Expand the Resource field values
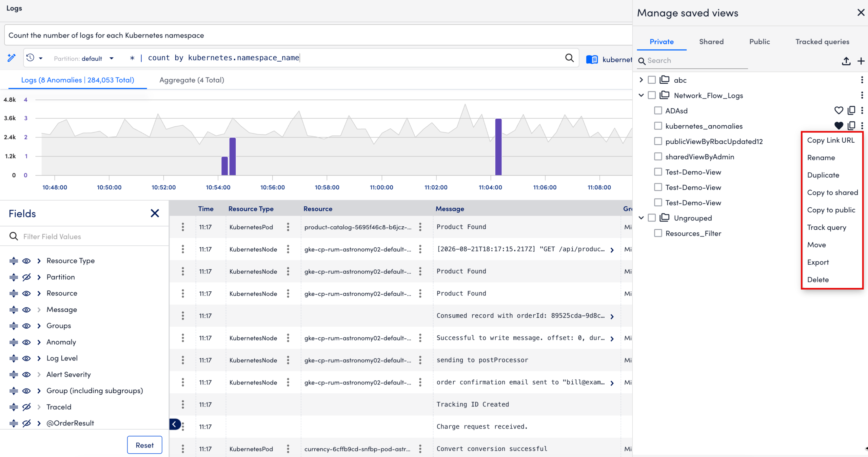Image resolution: width=868 pixels, height=457 pixels. (39, 293)
